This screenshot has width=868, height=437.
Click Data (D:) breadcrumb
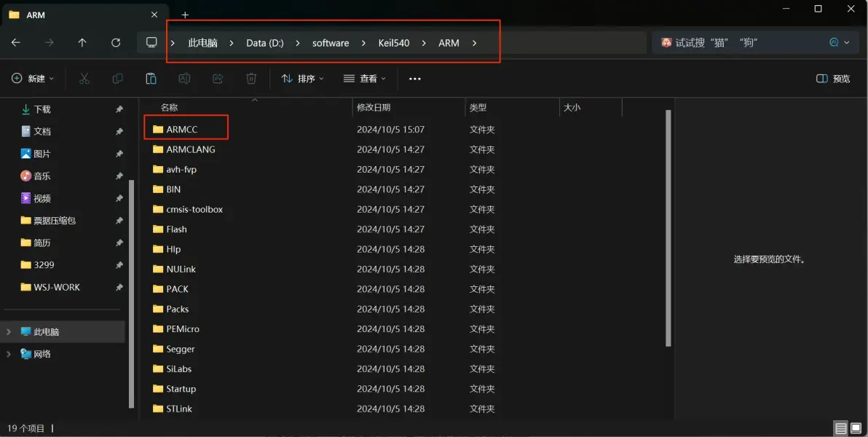(264, 43)
